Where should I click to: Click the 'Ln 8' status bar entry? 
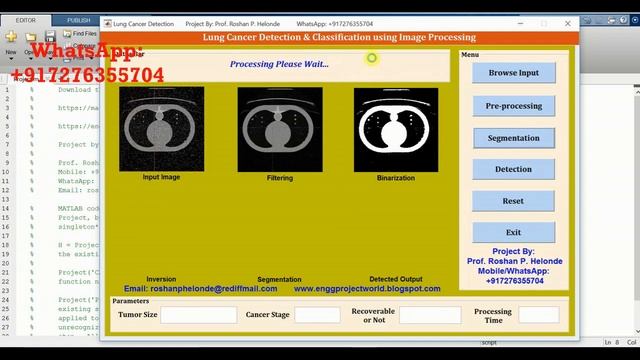(612, 342)
